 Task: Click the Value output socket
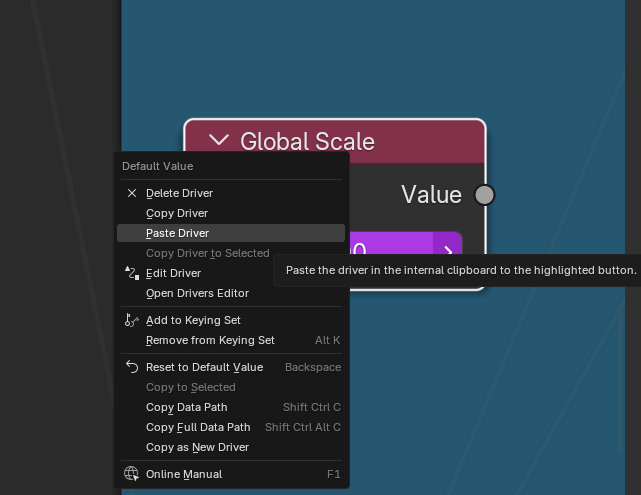pos(484,195)
